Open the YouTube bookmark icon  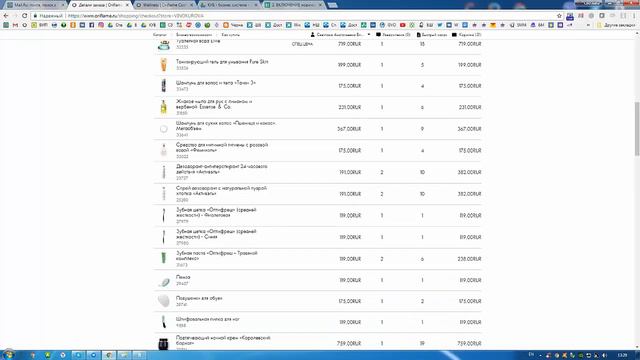(402, 25)
